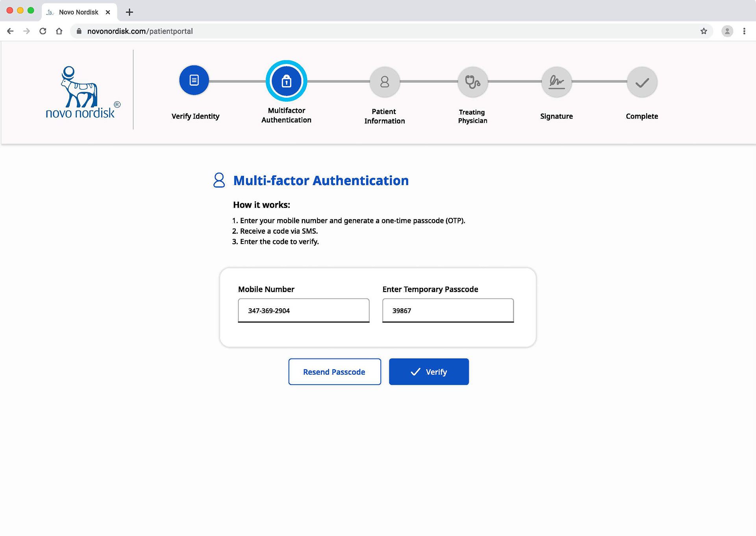Close the Novo Nordisk tab

(x=108, y=12)
